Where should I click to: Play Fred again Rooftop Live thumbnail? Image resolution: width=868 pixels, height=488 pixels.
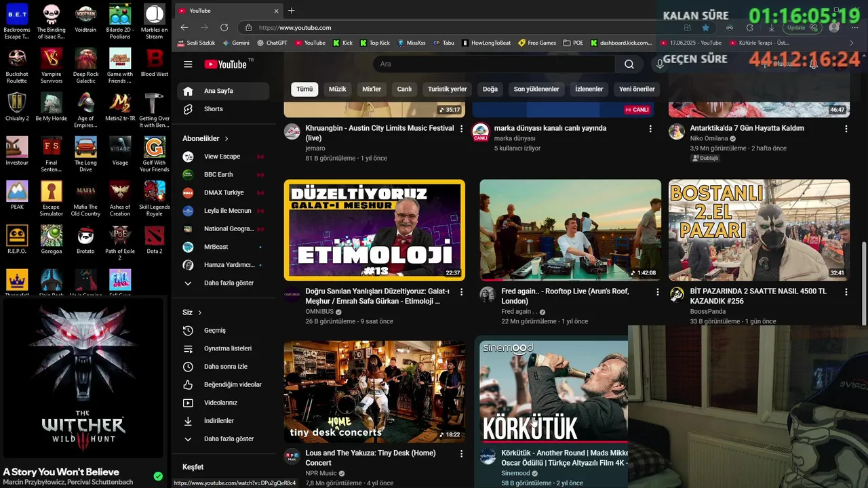(570, 230)
